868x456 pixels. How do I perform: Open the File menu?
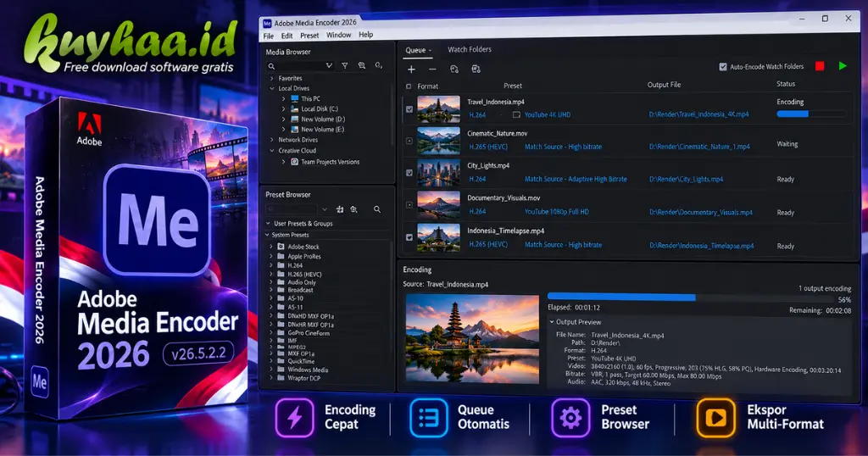[269, 36]
